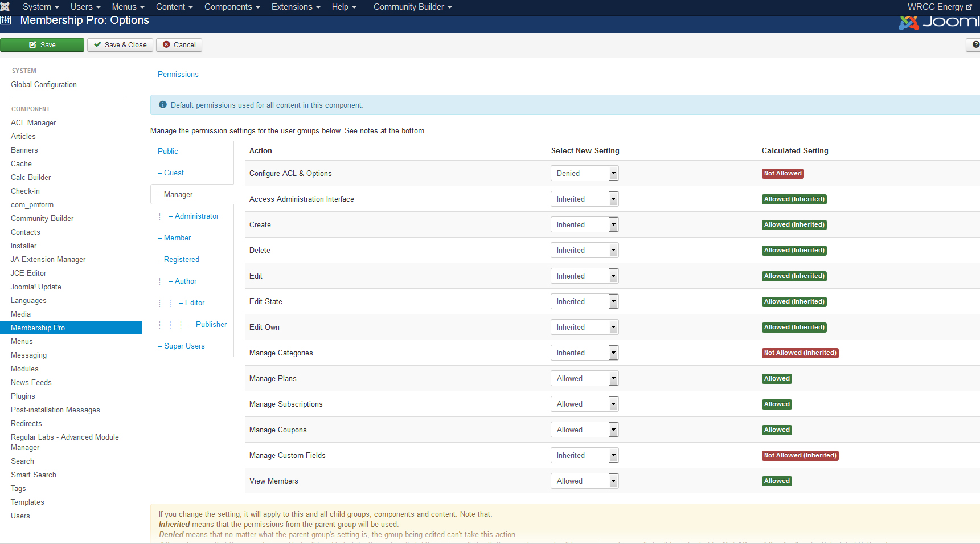Click the info icon in the permissions notice
980x544 pixels.
[x=163, y=105]
